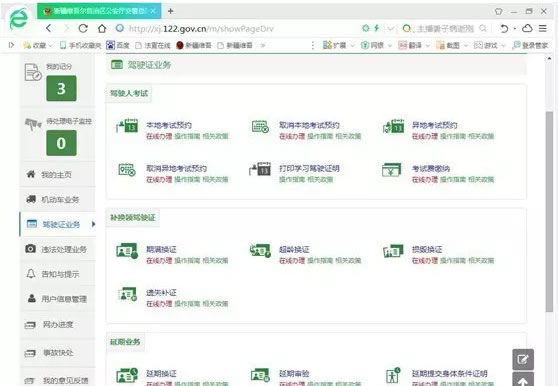Open the 百度 bookmark
The width and height of the screenshot is (558, 386).
point(118,46)
